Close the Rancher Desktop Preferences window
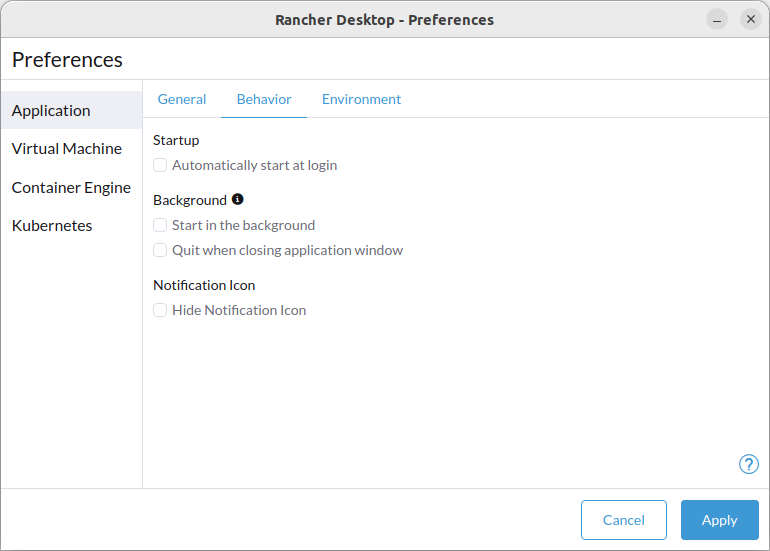Viewport: 770px width, 551px height. tap(751, 20)
